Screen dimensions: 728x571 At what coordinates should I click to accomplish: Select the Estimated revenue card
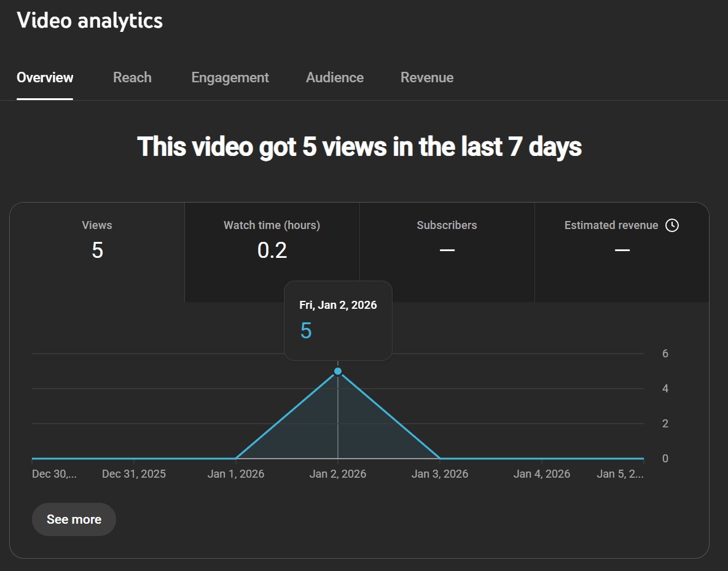tap(622, 252)
